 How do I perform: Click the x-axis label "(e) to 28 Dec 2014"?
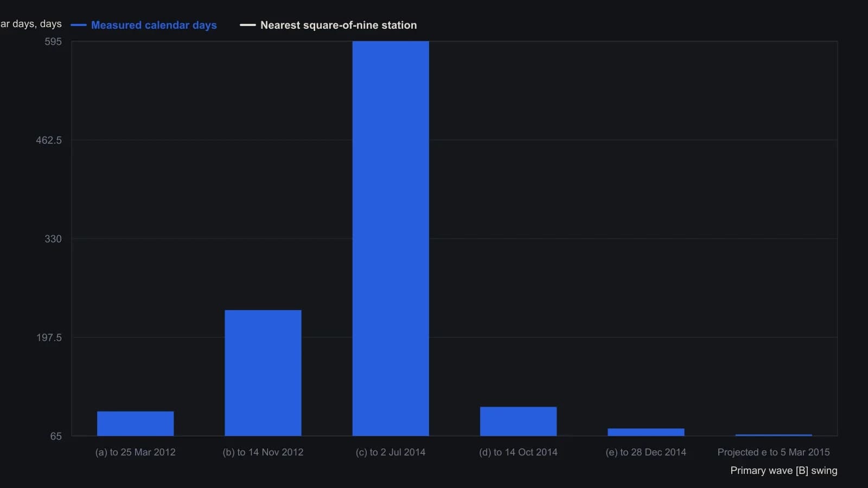[x=646, y=452]
